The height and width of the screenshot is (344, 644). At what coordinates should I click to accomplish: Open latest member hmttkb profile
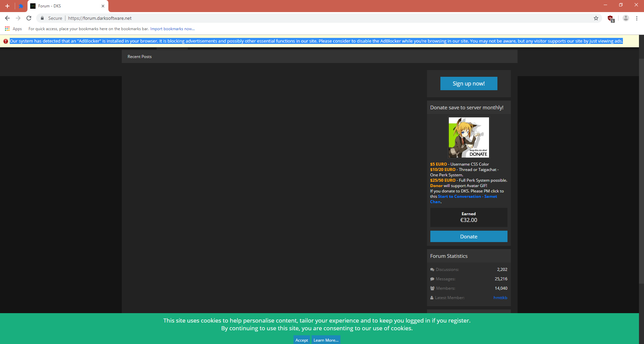tap(500, 298)
